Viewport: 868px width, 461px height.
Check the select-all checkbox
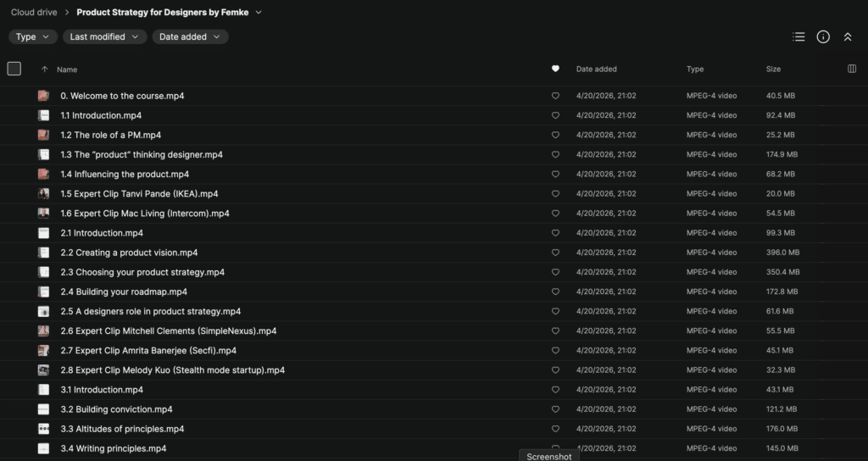[x=14, y=69]
